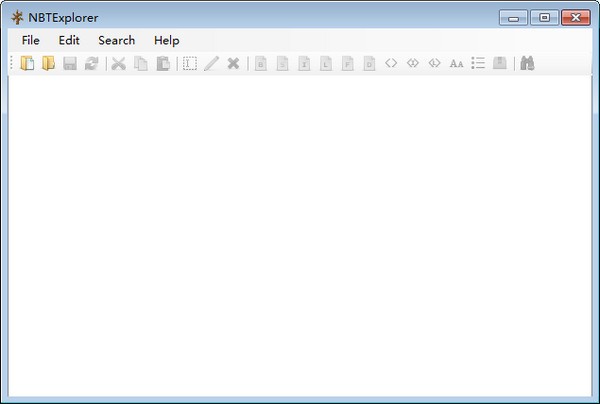Open the Help menu
The height and width of the screenshot is (404, 600).
(x=166, y=40)
